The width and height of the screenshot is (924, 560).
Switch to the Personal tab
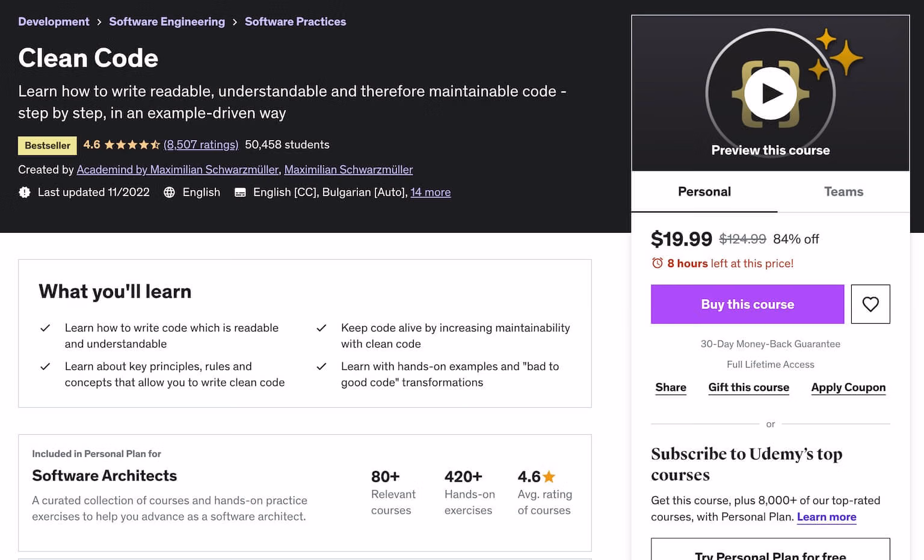704,192
